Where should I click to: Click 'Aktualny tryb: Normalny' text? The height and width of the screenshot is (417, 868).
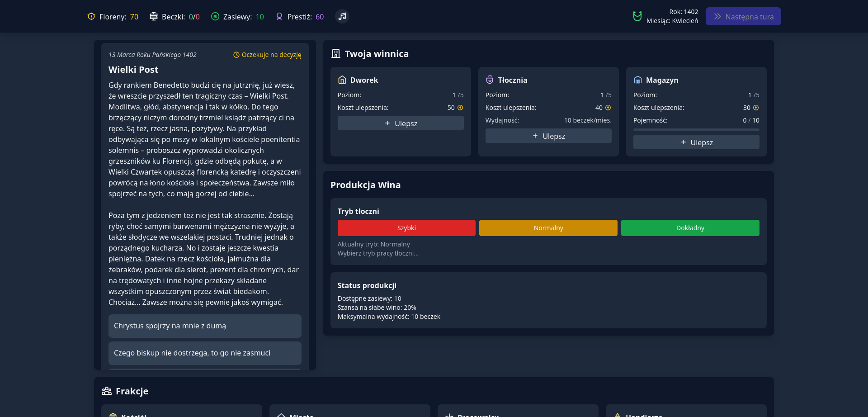pyautogui.click(x=374, y=244)
